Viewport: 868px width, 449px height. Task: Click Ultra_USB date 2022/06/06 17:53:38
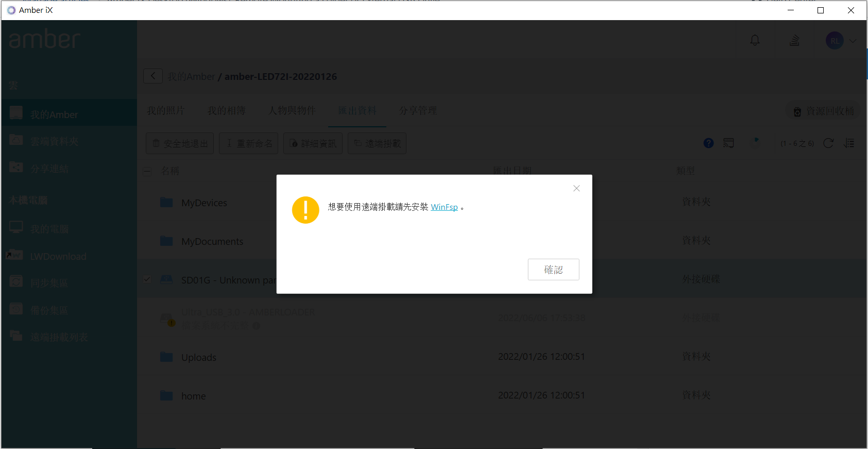(541, 318)
